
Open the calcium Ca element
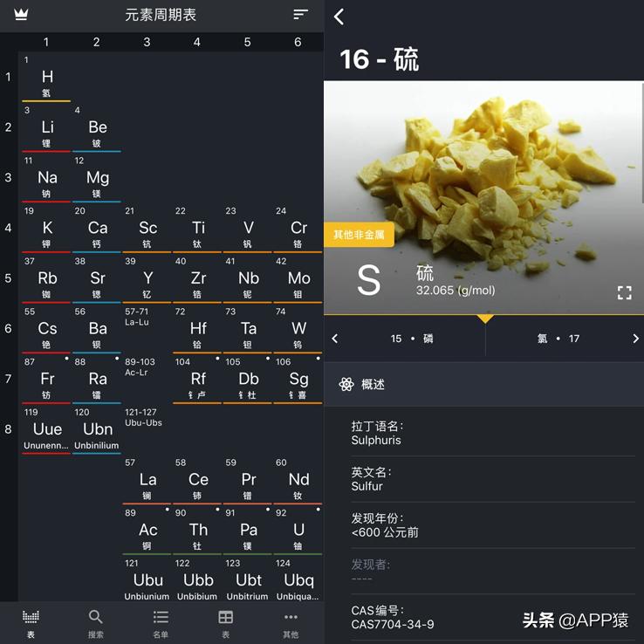click(x=97, y=229)
